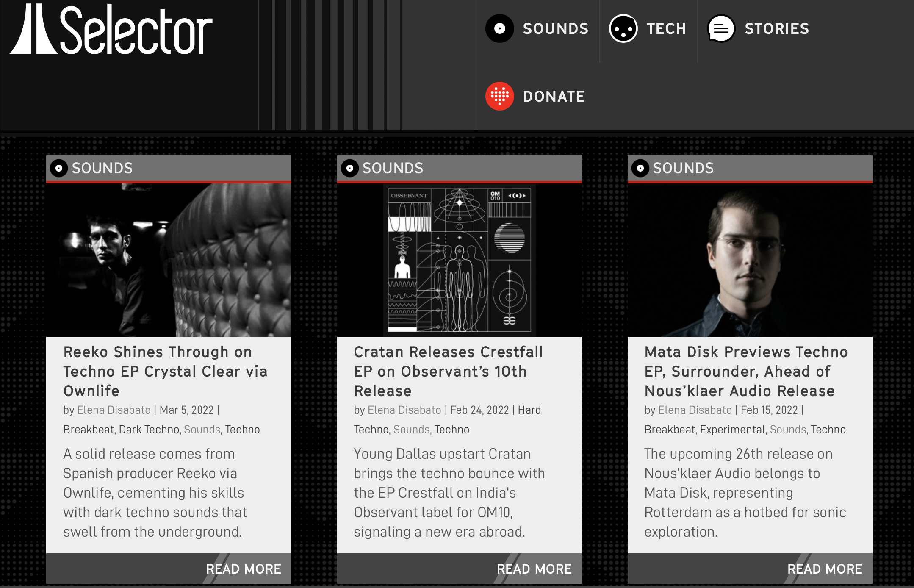This screenshot has height=588, width=914.
Task: Read more on the Cratan Crestfall article
Action: (x=534, y=569)
